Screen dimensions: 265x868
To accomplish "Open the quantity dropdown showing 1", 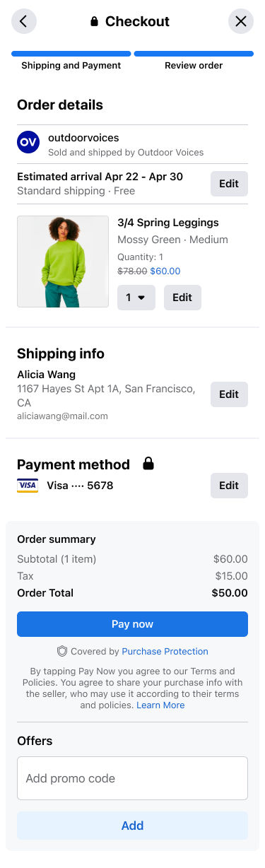I will point(136,298).
